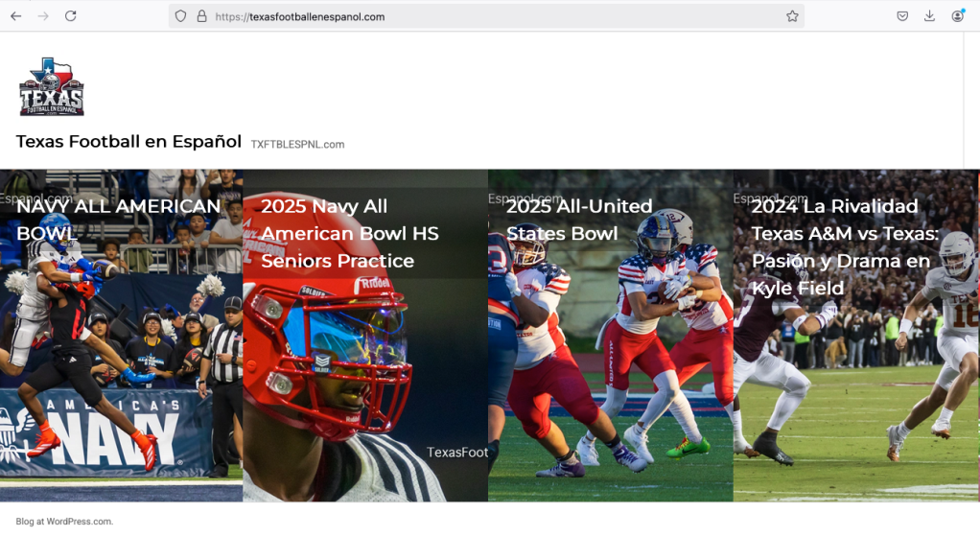This screenshot has width=980, height=536.
Task: Open 2024 La Rivalidad Texas A&M vs Texas post
Action: (x=845, y=246)
